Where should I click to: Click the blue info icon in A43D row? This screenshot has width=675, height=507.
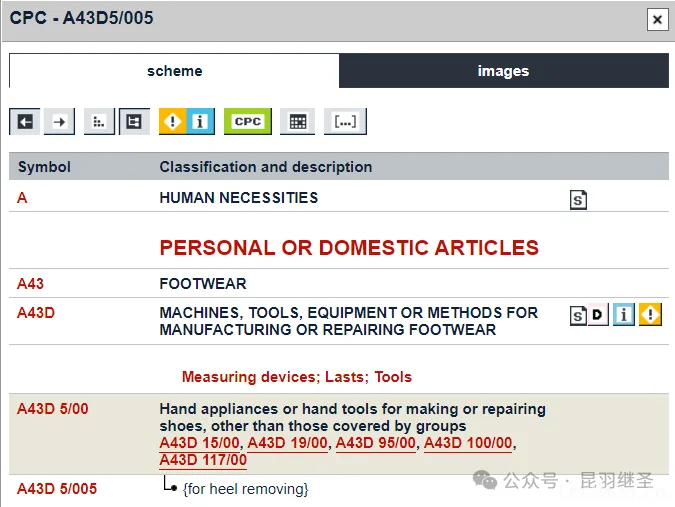[623, 316]
